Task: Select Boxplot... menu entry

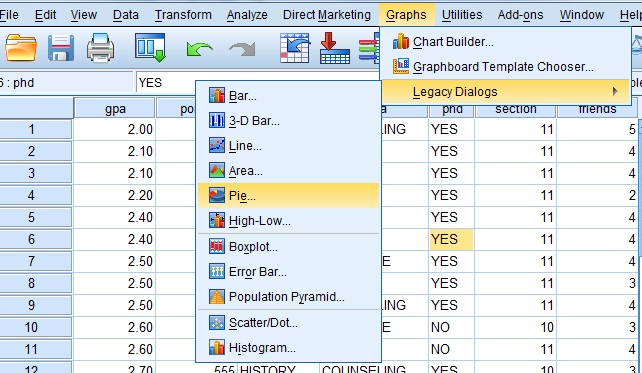Action: (288, 247)
